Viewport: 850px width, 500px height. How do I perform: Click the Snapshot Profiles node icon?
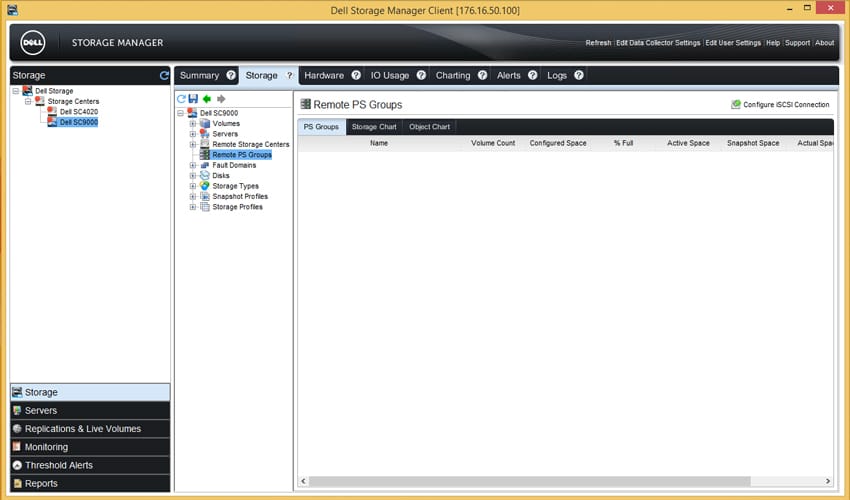point(204,196)
